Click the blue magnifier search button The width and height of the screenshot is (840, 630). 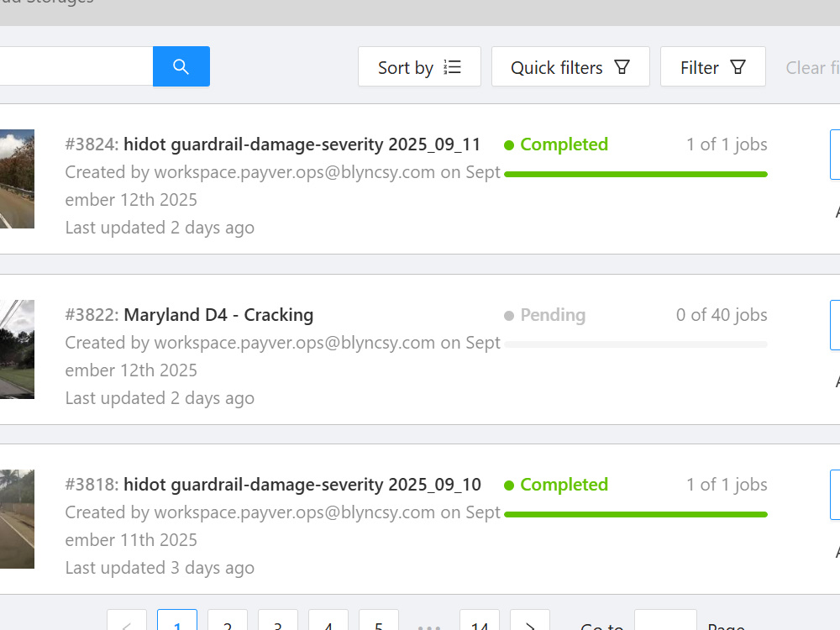pos(181,66)
